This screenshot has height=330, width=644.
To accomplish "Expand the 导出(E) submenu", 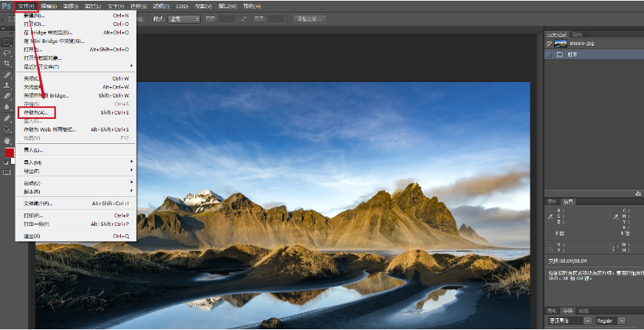I will coord(76,171).
